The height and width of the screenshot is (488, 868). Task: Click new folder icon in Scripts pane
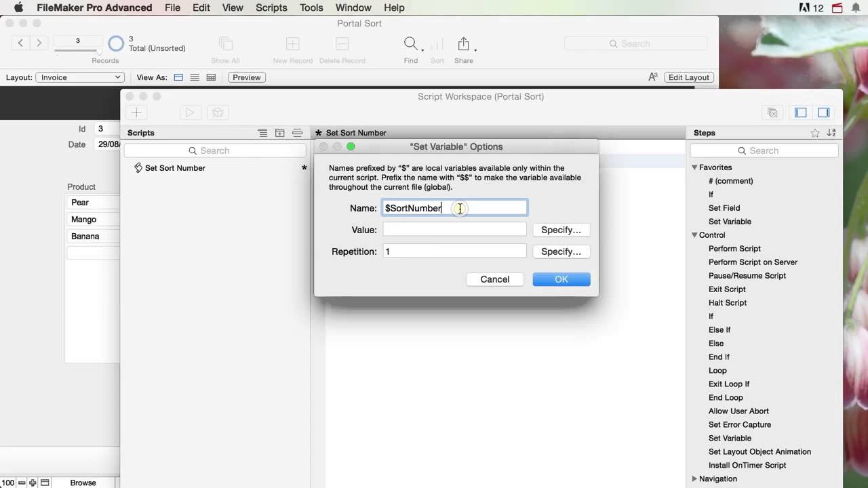point(279,133)
